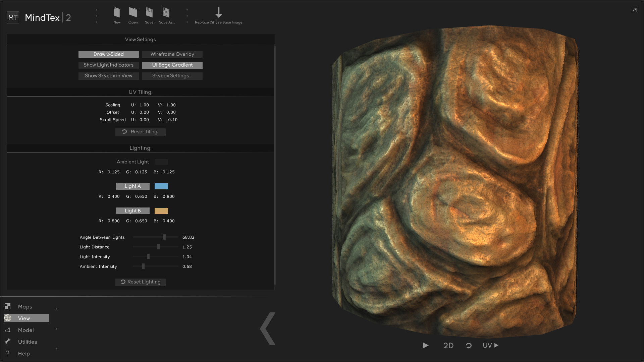Open the Model section in the sidebar
644x362 pixels.
click(26, 330)
